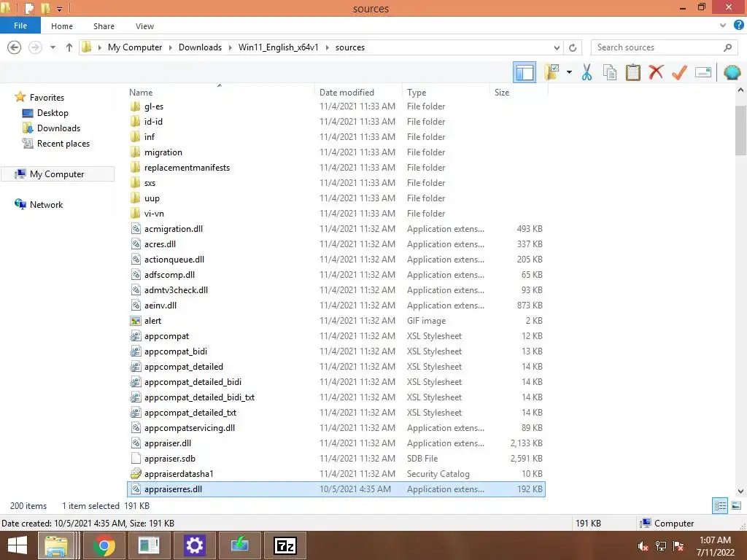Click the folder icon in address bar

tap(87, 47)
